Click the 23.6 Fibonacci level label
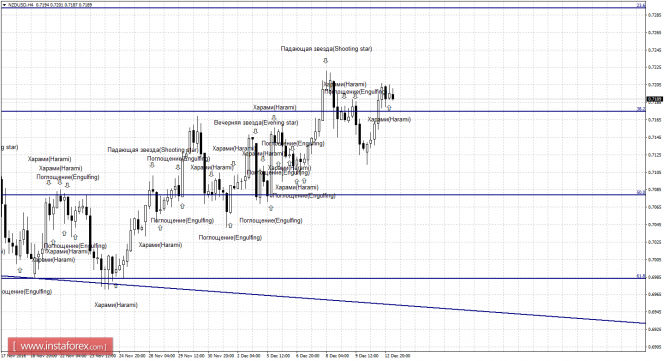The width and height of the screenshot is (664, 361). [x=641, y=6]
